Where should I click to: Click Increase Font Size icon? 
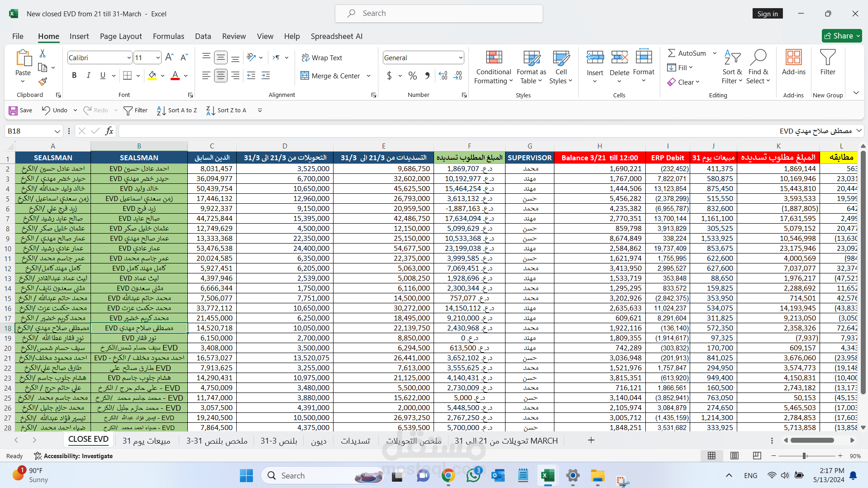pos(169,57)
